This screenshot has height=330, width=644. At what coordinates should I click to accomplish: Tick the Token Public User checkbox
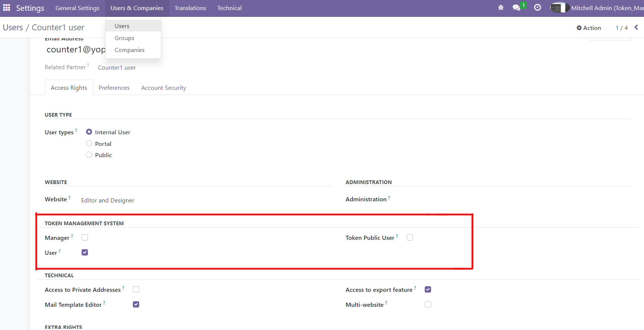click(410, 238)
